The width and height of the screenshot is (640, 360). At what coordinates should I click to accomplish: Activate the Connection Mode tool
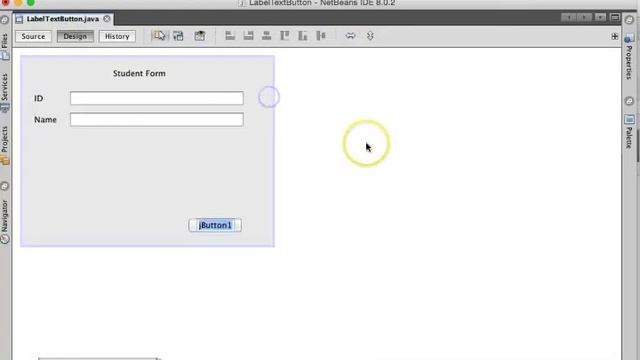click(178, 36)
